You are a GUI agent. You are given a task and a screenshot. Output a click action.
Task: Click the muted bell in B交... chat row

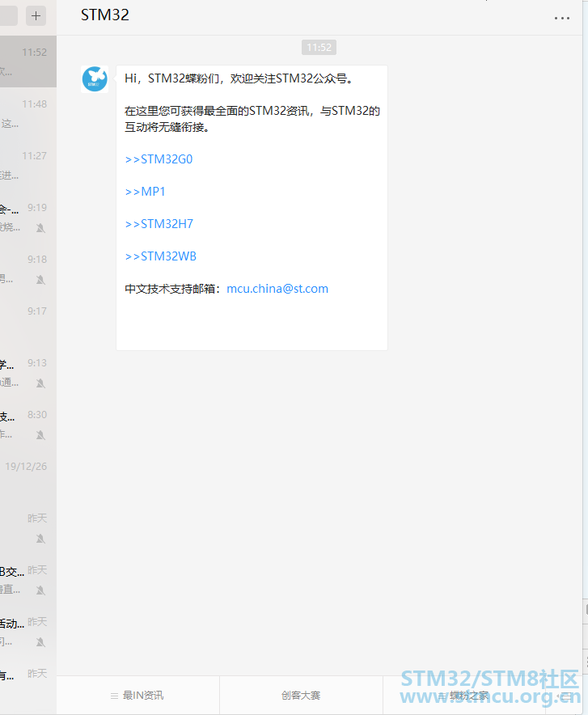tap(40, 590)
